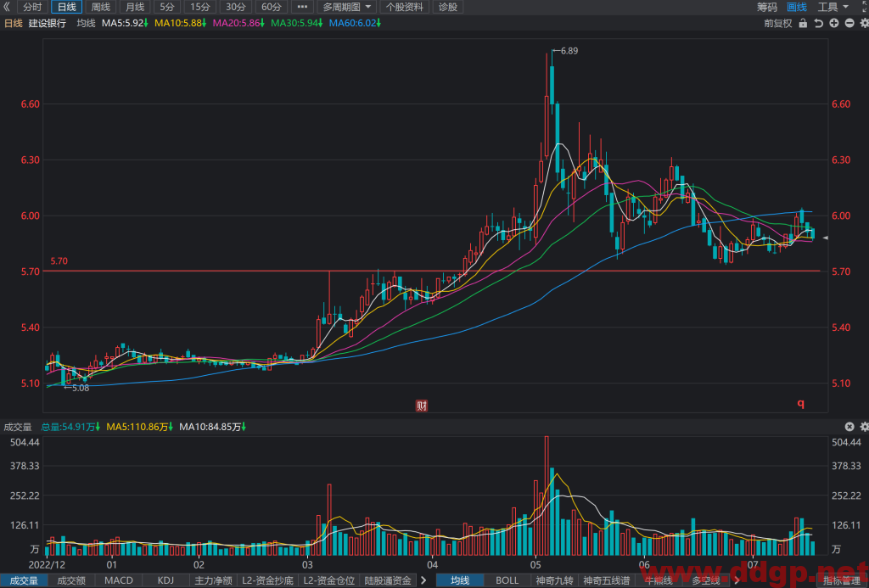869x588 pixels.
Task: Click the 5.08 low price label
Action: coord(81,388)
